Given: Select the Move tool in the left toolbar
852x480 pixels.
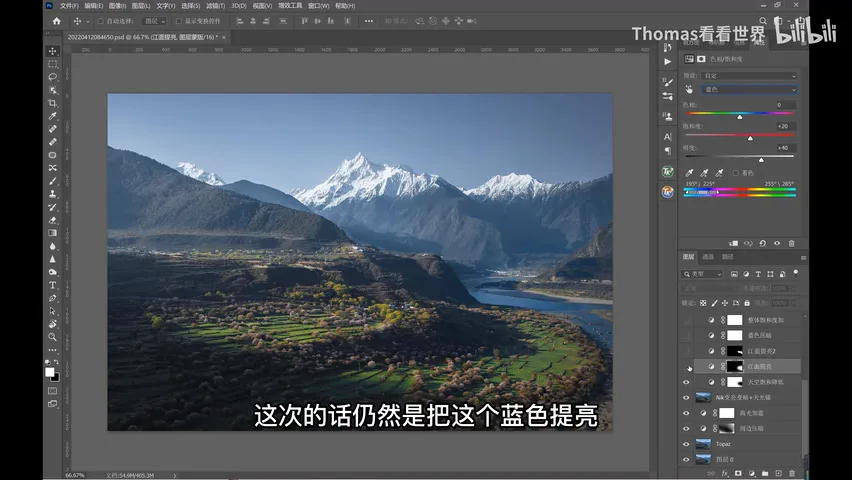Looking at the screenshot, I should [53, 51].
